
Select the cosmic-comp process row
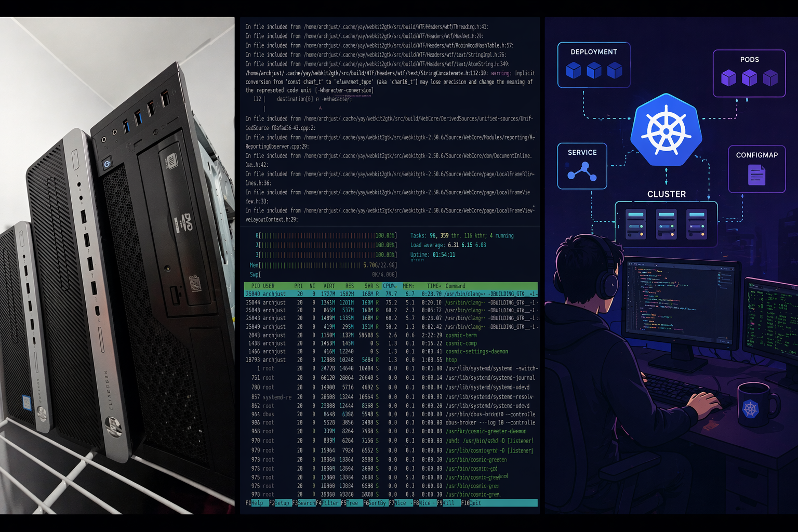tap(391, 343)
